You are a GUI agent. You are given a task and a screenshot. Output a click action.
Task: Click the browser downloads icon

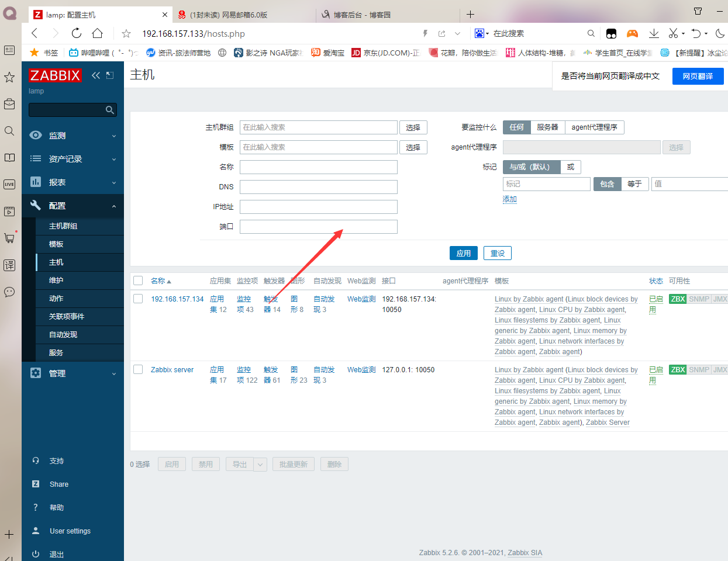[654, 33]
